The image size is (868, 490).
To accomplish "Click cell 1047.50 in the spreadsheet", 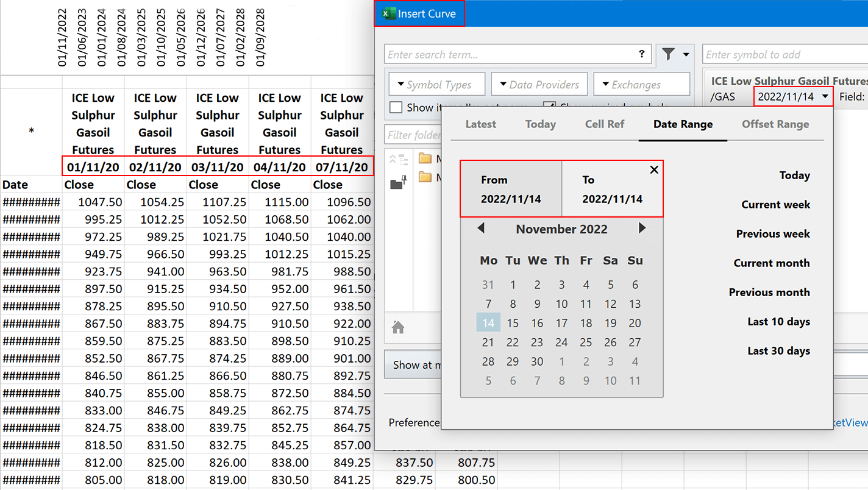I will [93, 202].
